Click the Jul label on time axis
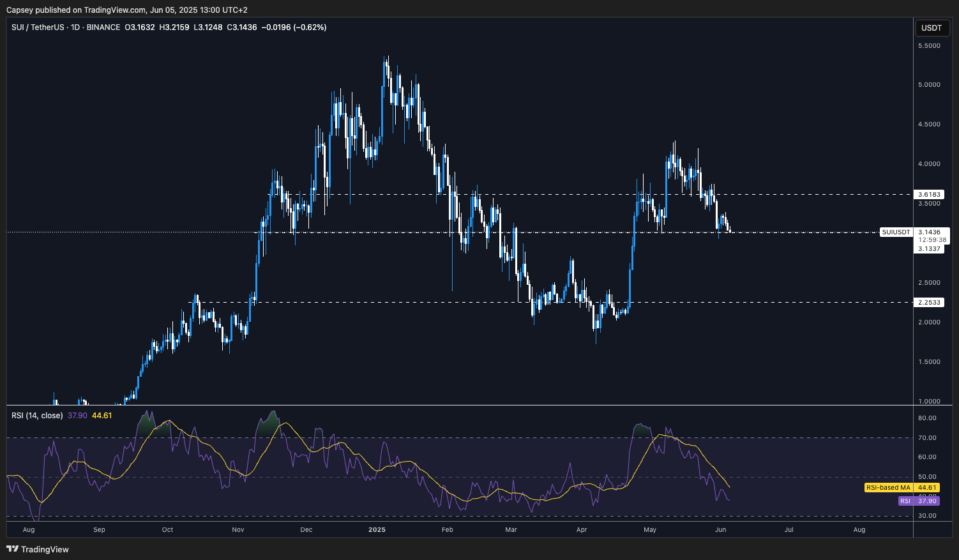Screen dimensions: 959x560 click(789, 529)
